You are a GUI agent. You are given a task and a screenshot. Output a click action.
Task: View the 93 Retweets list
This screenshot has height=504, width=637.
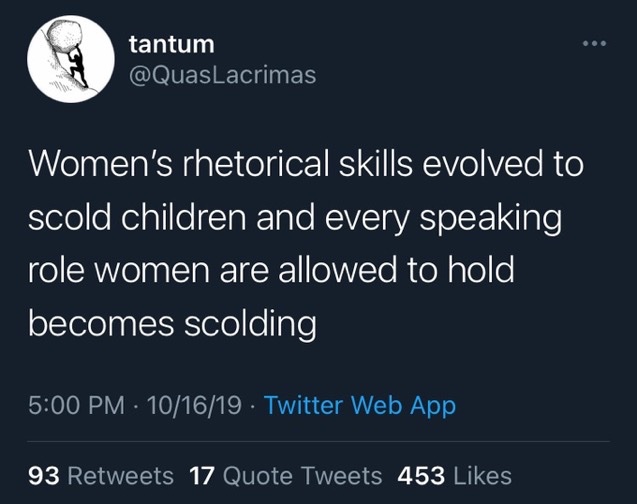pos(100,475)
